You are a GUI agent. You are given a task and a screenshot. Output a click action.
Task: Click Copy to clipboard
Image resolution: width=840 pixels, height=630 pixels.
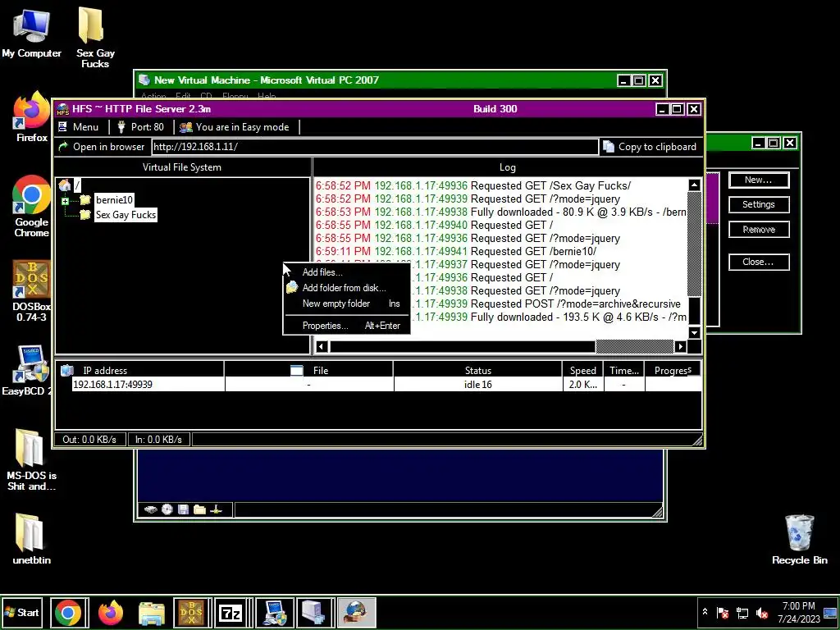pos(650,147)
